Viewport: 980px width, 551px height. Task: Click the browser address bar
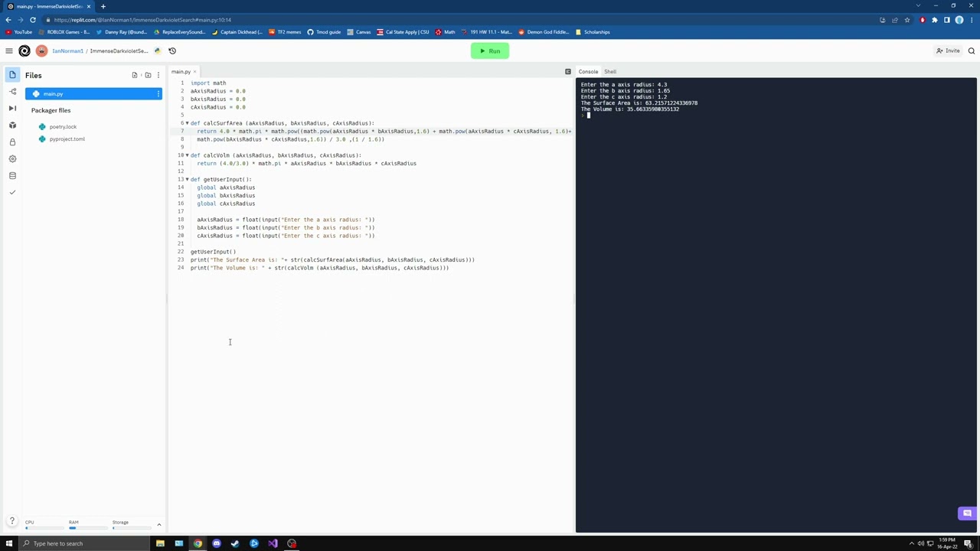[459, 20]
